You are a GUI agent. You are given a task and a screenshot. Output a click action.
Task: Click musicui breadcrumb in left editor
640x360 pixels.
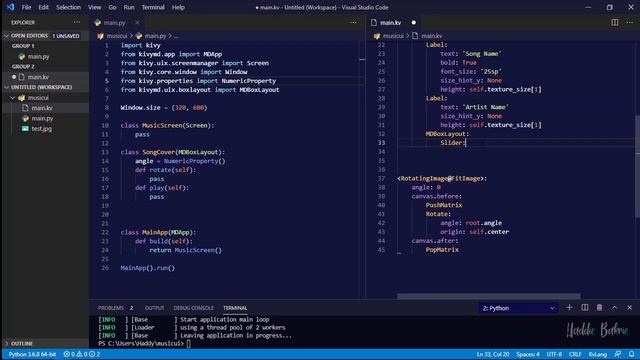pyautogui.click(x=117, y=36)
